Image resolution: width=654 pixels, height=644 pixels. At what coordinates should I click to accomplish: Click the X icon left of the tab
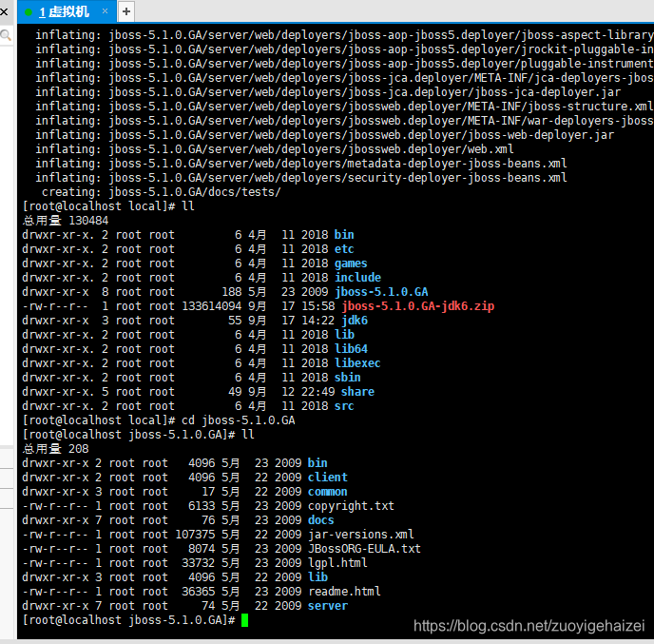coord(4,11)
